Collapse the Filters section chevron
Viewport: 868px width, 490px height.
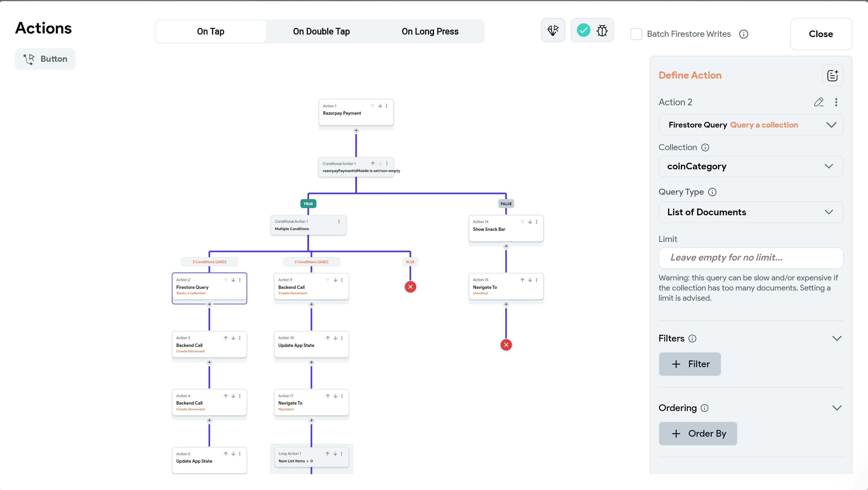click(x=837, y=338)
